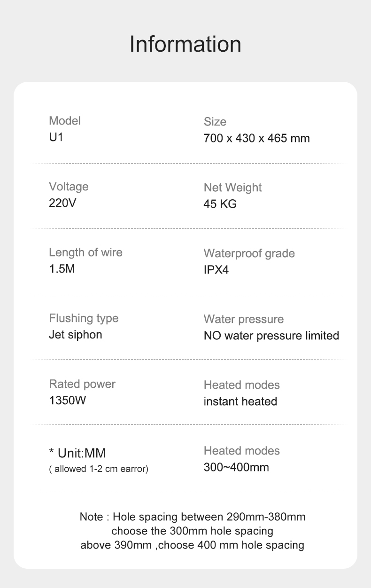This screenshot has height=588, width=371.
Task: Select the "300~400mm" value
Action: click(236, 467)
